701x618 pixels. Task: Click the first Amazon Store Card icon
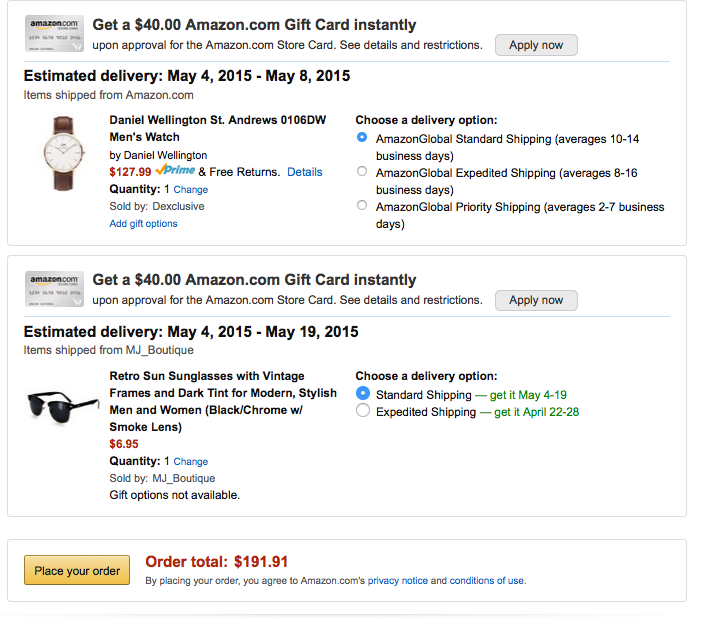tap(54, 34)
